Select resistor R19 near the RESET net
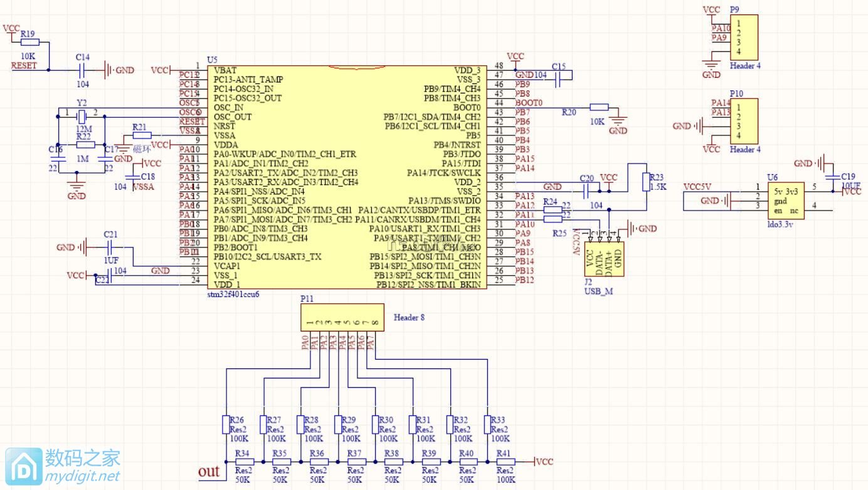 [x=29, y=43]
